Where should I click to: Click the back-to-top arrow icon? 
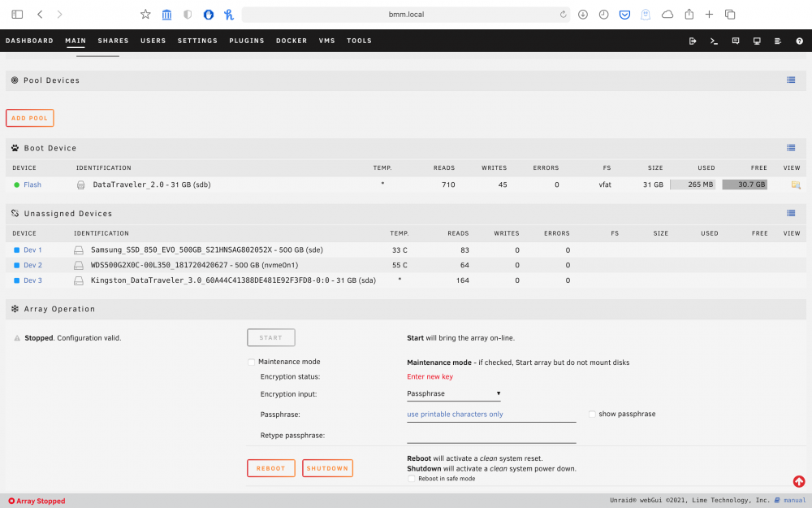(799, 481)
